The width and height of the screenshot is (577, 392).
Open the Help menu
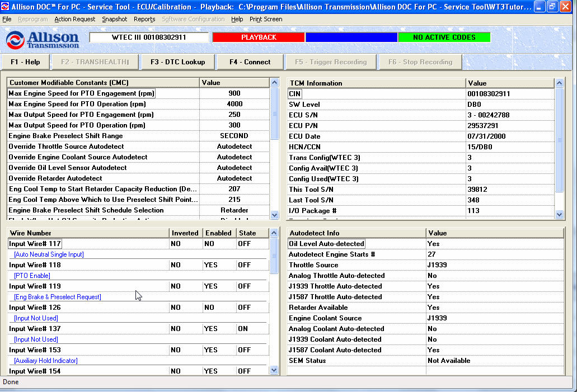pyautogui.click(x=237, y=19)
